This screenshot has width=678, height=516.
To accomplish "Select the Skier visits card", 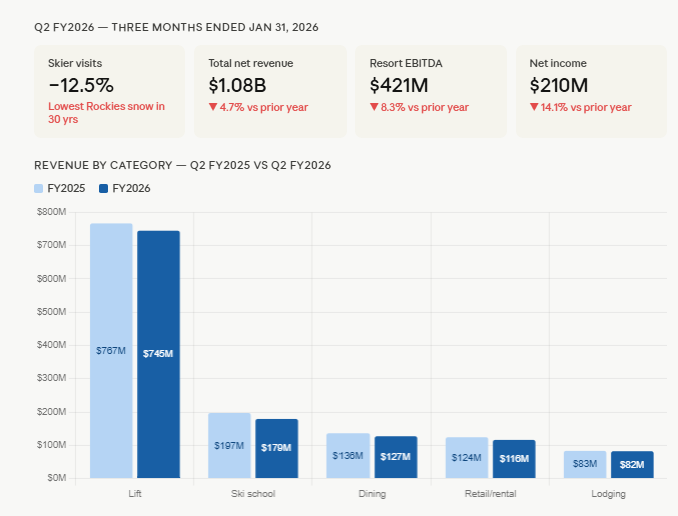I will pos(109,91).
